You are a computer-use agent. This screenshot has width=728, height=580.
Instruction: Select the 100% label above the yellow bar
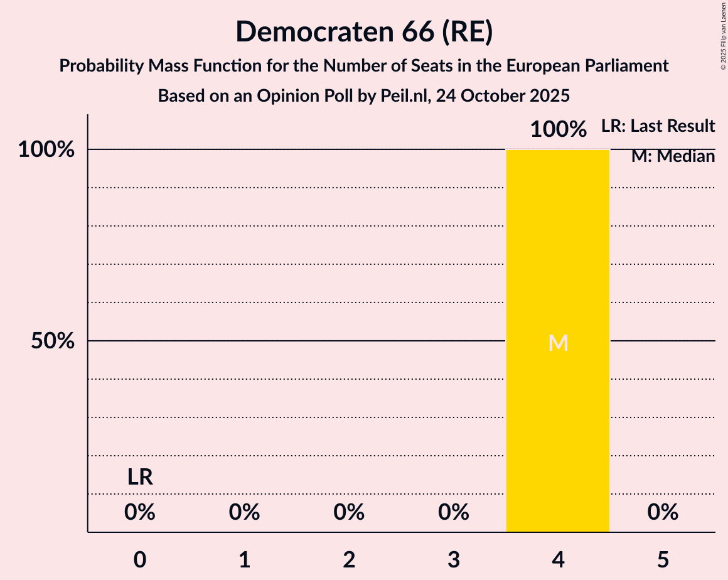point(558,130)
